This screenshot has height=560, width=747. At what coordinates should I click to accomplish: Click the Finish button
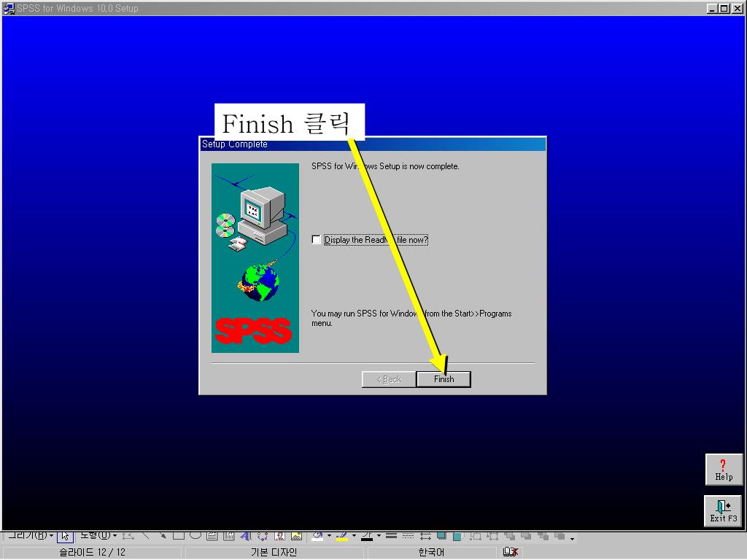pyautogui.click(x=444, y=379)
